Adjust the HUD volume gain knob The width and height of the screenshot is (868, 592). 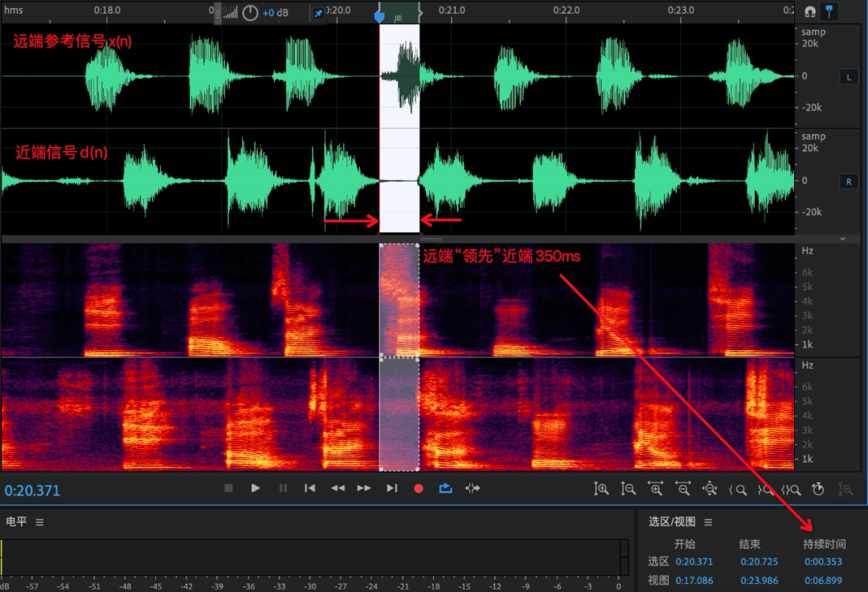pos(250,13)
